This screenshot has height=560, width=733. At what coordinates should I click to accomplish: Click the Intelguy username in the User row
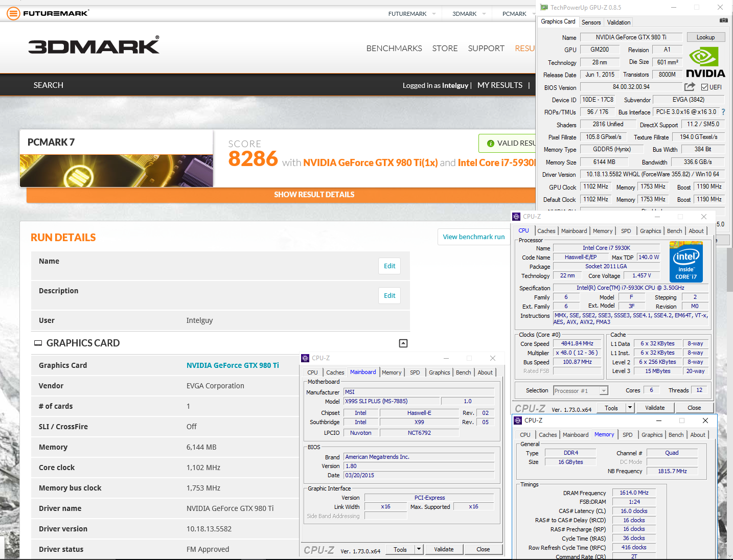pos(199,320)
